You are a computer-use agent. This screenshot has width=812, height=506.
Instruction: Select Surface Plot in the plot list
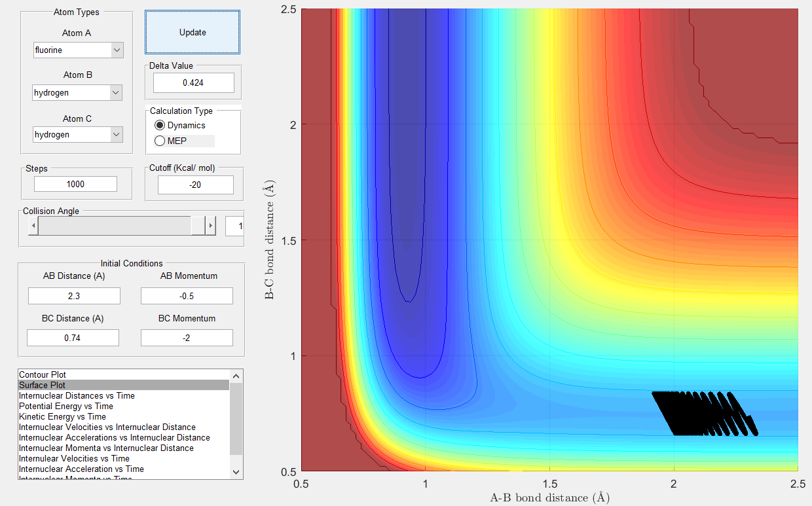(x=124, y=385)
